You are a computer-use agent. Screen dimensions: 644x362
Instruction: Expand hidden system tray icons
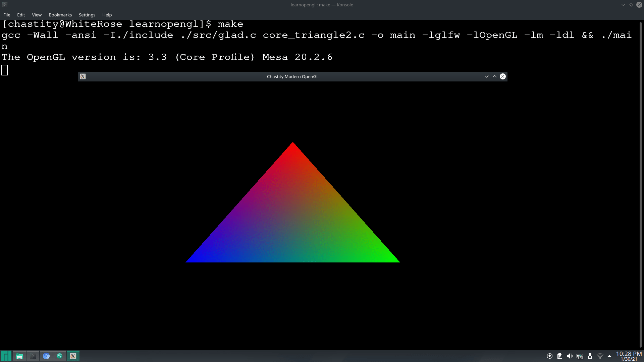click(x=609, y=356)
